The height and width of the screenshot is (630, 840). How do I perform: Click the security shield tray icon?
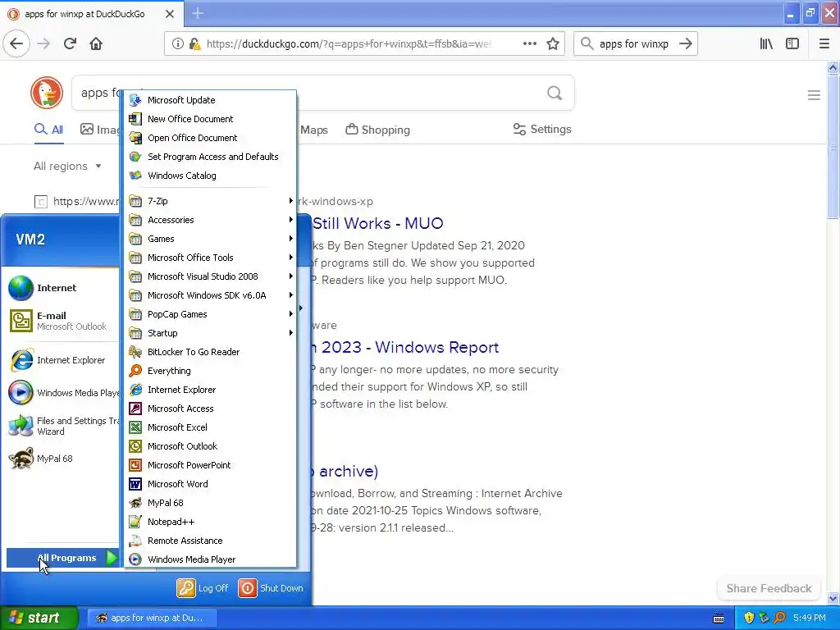(749, 618)
